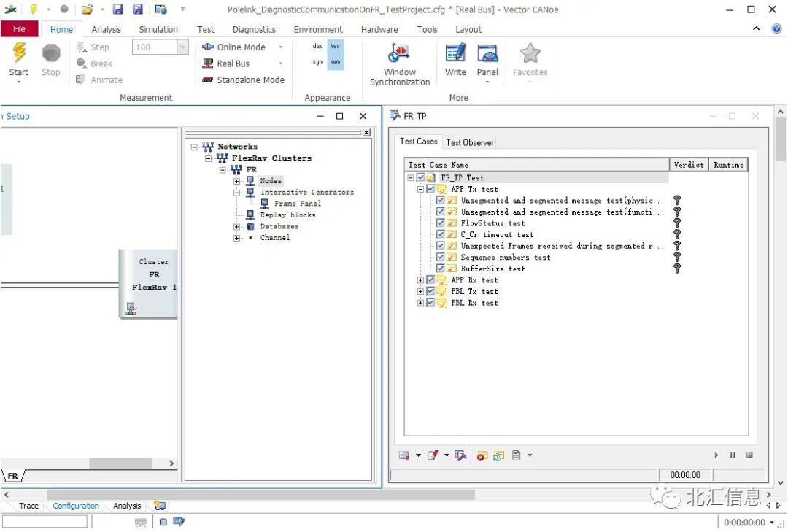Click the Runtime column header

728,164
